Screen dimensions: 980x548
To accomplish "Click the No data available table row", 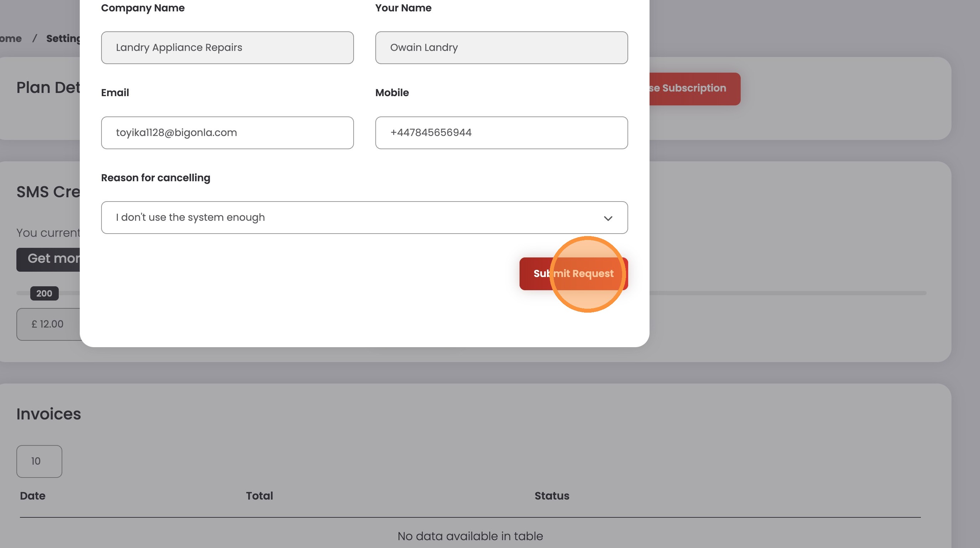I will (470, 536).
